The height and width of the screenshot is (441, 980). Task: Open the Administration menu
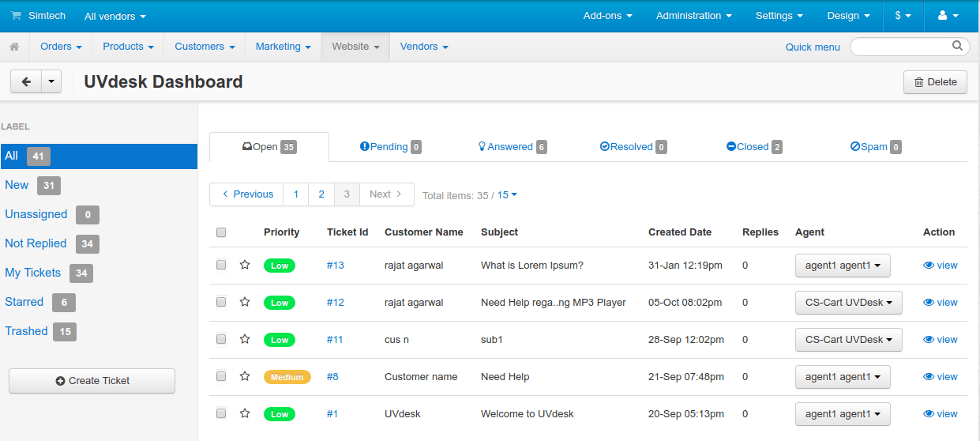tap(693, 16)
